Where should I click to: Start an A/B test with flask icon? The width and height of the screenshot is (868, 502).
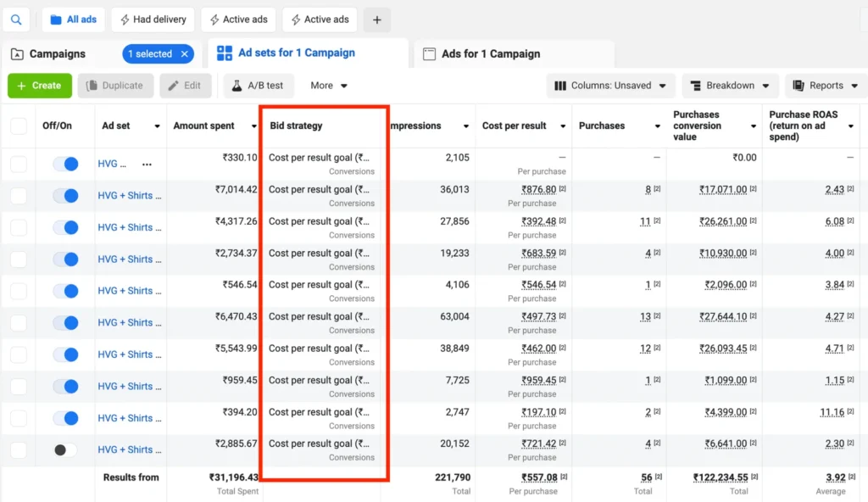(x=259, y=86)
